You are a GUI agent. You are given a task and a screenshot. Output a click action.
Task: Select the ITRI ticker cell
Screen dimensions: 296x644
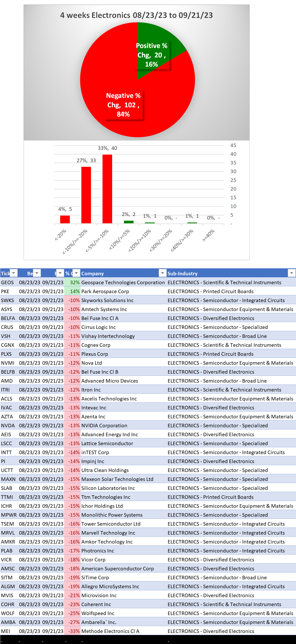point(9,390)
